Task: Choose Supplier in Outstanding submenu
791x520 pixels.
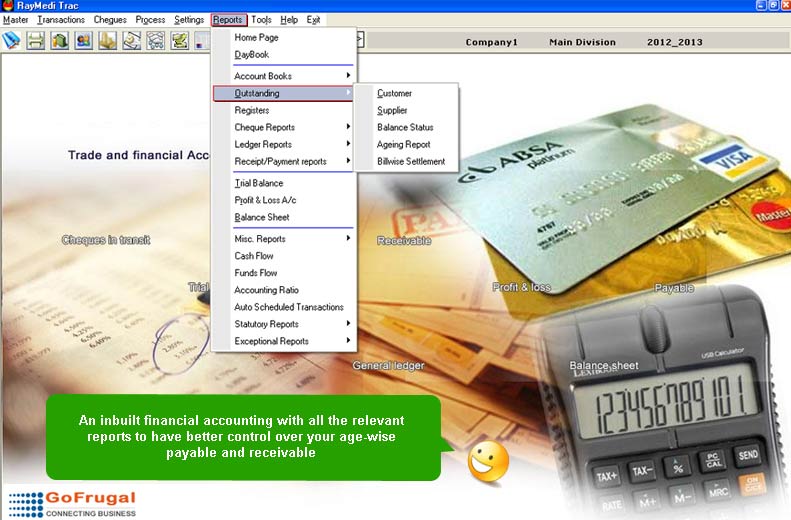Action: (x=407, y=110)
